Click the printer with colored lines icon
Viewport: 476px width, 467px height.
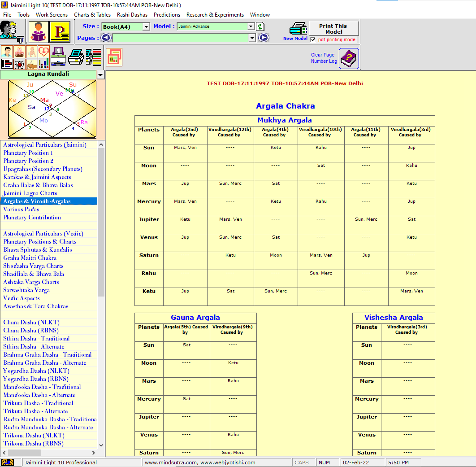(x=94, y=57)
